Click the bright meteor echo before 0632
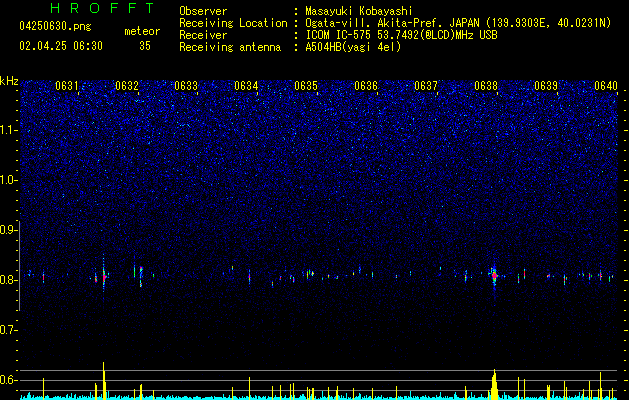629x400 pixels. click(104, 276)
